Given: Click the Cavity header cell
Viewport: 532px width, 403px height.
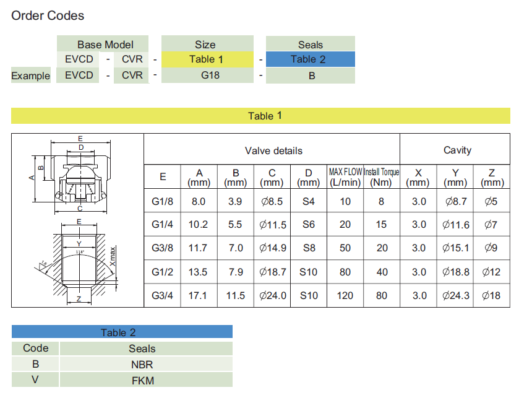Looking at the screenshot, I should (x=457, y=150).
